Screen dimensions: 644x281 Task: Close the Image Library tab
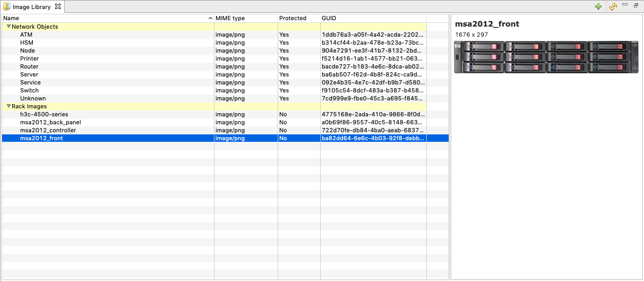tap(58, 7)
